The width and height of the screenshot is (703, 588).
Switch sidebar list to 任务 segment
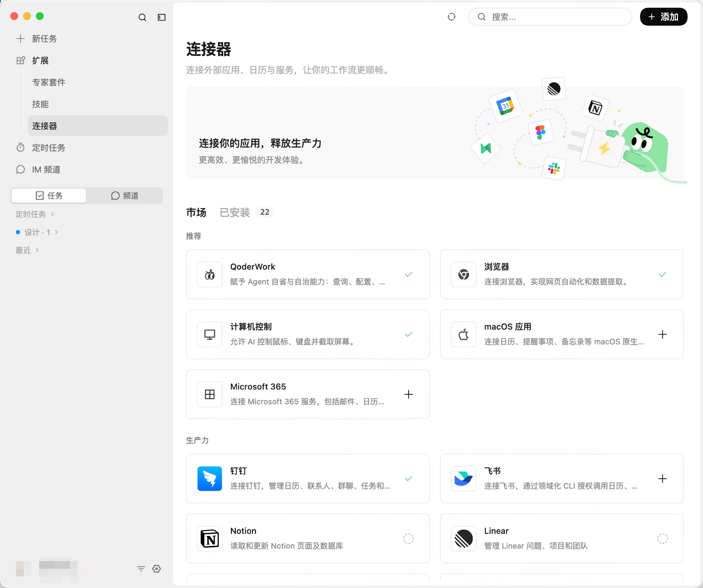[x=49, y=195]
